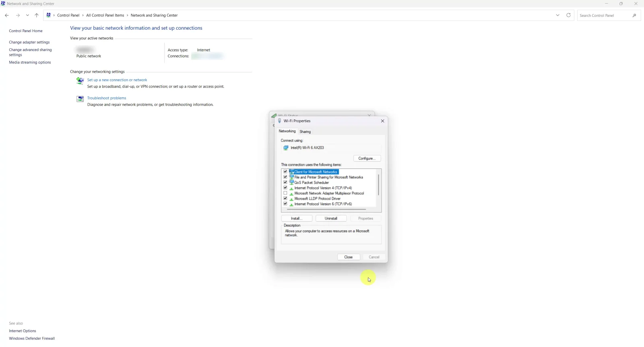This screenshot has width=644, height=347.
Task: Open Change advanced sharing settings
Action: pos(31,52)
